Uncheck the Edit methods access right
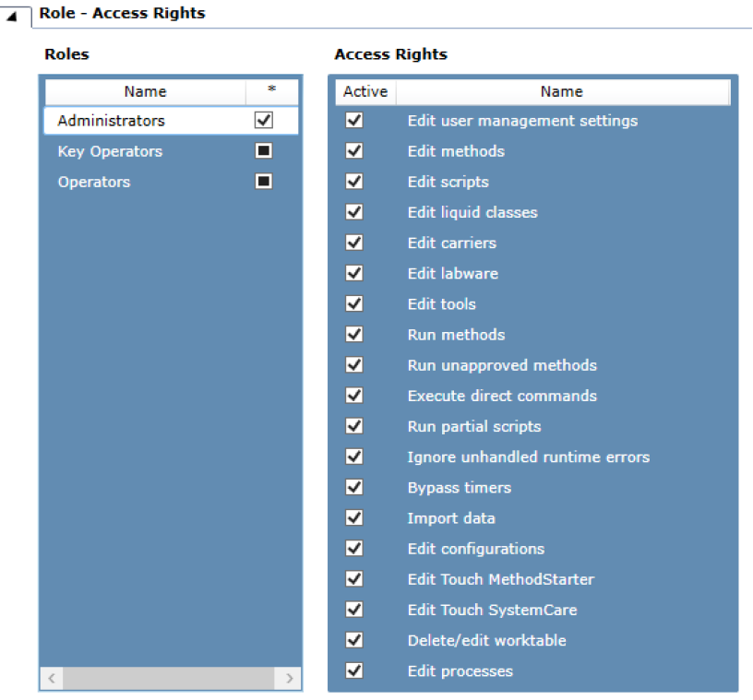 click(353, 151)
